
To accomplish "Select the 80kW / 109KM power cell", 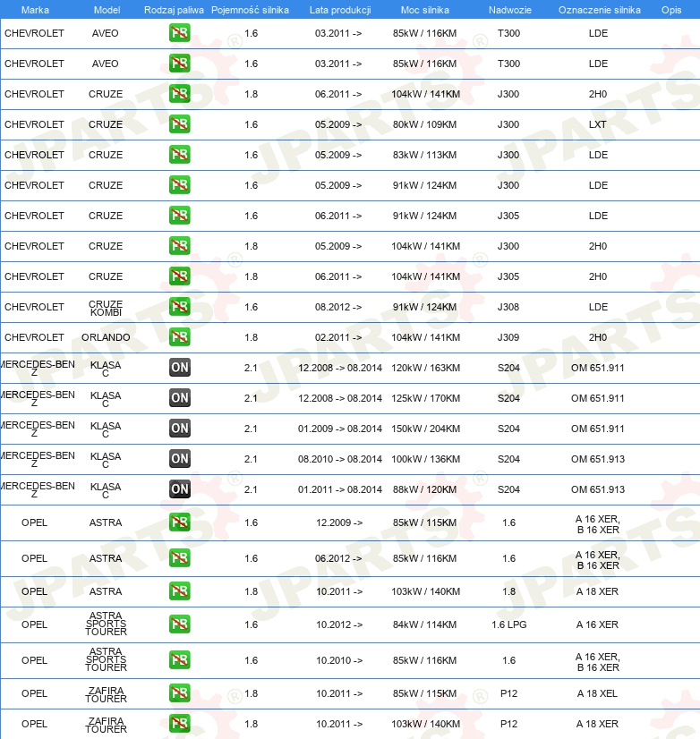I will tap(424, 124).
